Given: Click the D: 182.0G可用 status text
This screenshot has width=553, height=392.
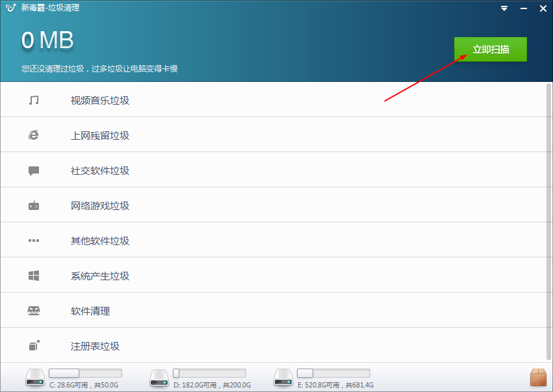Looking at the screenshot, I should pyautogui.click(x=212, y=385).
